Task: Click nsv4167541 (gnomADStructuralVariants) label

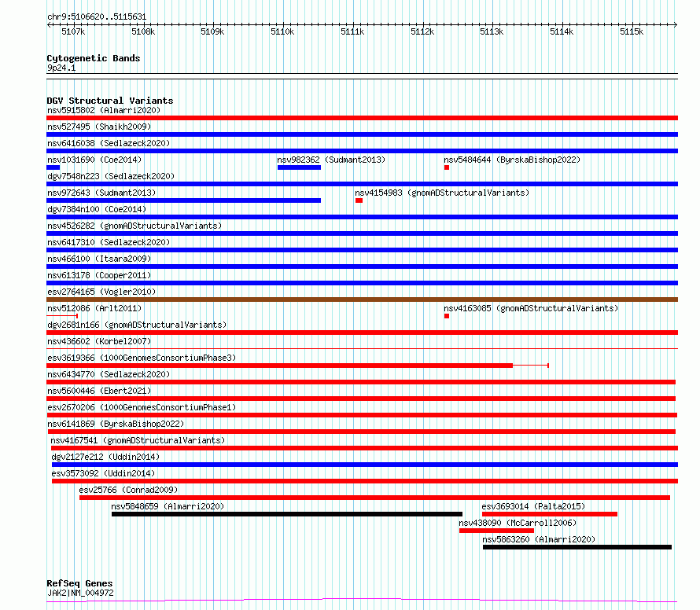Action: 138,440
